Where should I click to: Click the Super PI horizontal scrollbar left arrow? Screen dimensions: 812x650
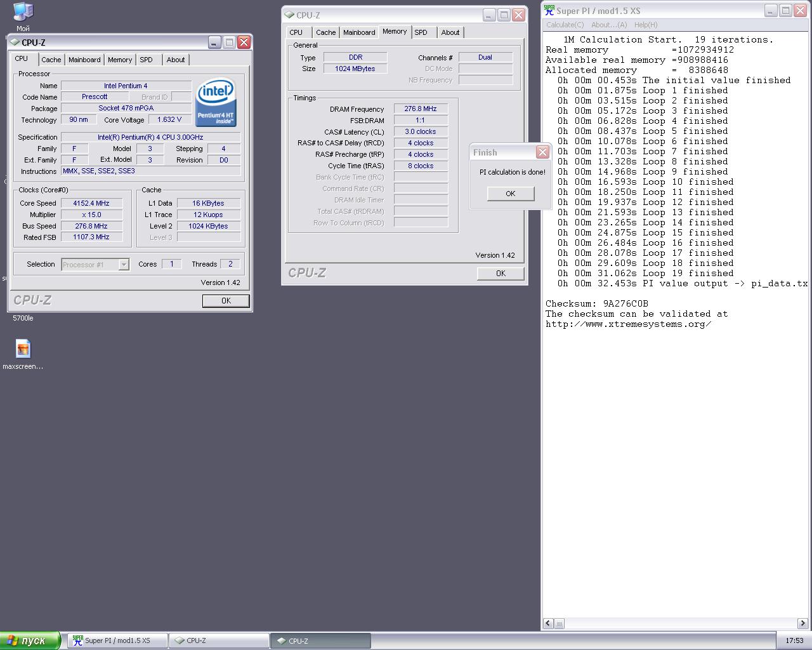coord(549,623)
